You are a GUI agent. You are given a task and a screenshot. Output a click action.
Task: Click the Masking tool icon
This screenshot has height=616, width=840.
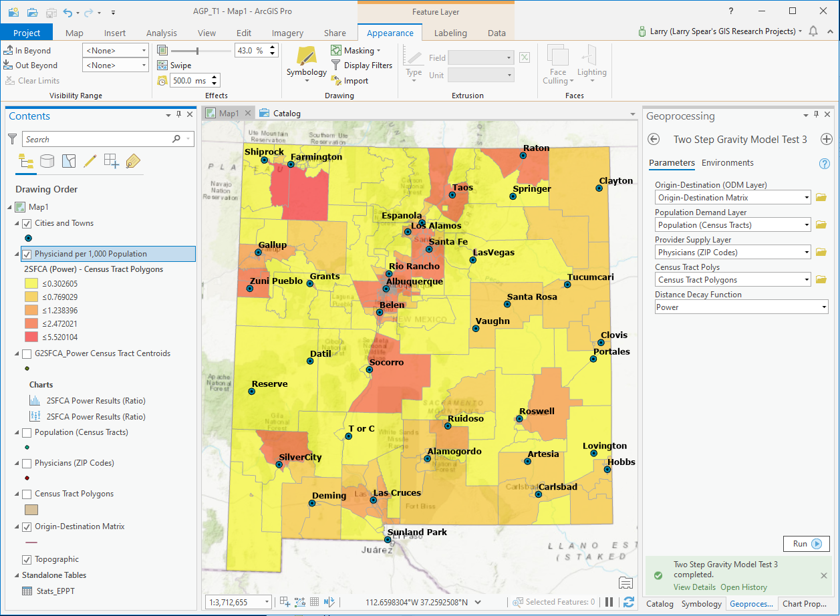tap(336, 51)
